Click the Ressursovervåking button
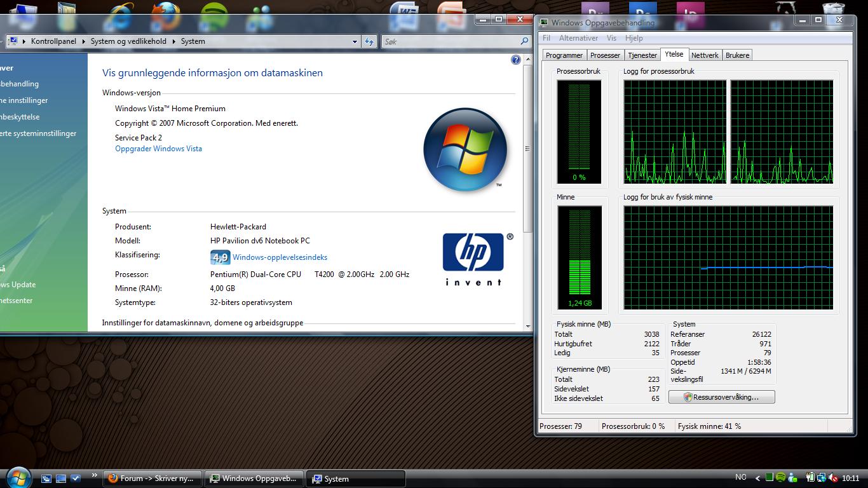The image size is (868, 488). 722,397
